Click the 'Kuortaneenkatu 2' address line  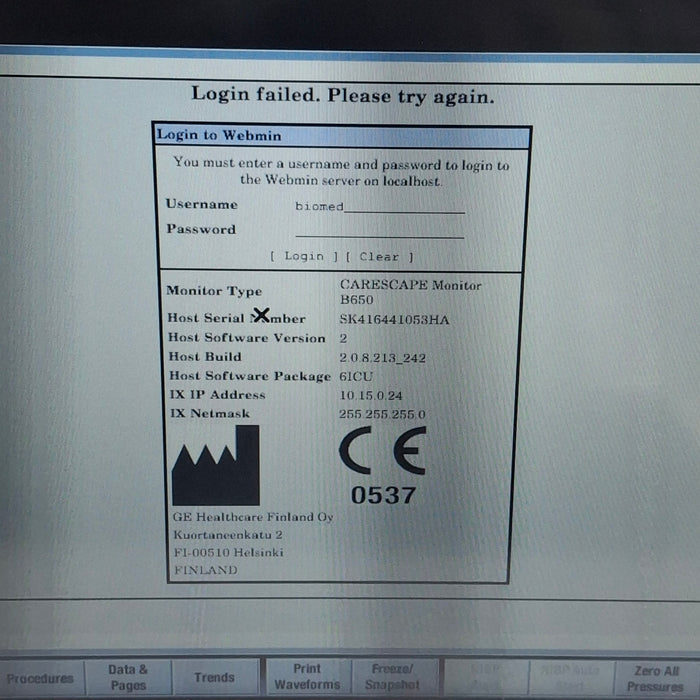[228, 535]
